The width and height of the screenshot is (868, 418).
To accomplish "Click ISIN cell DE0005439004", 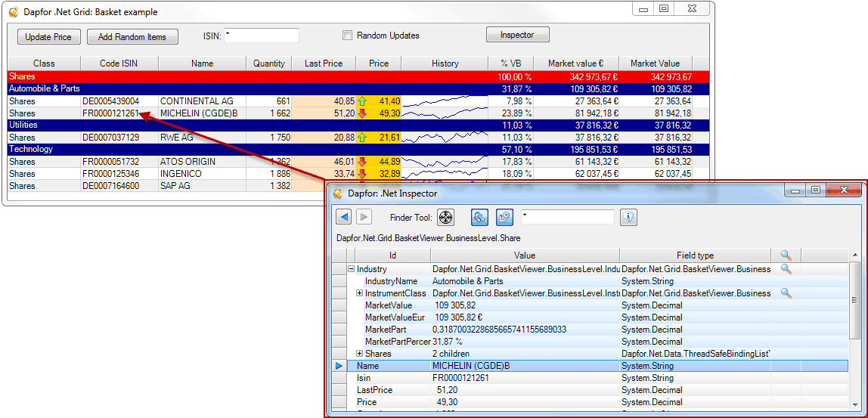I will (119, 101).
